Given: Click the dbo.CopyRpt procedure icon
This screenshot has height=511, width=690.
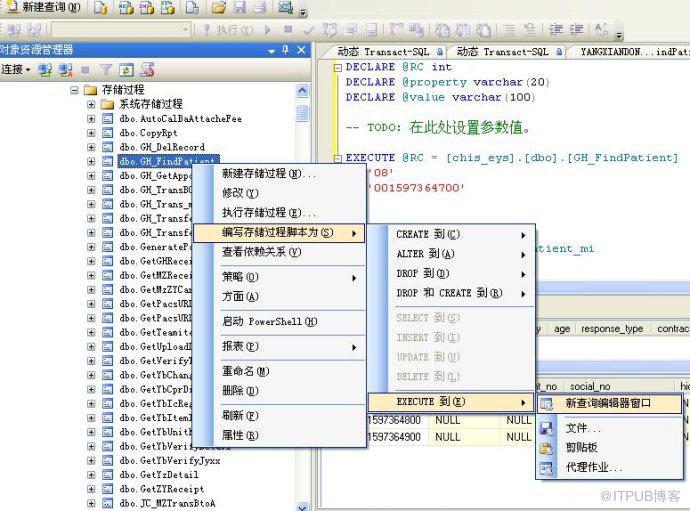Looking at the screenshot, I should [107, 133].
